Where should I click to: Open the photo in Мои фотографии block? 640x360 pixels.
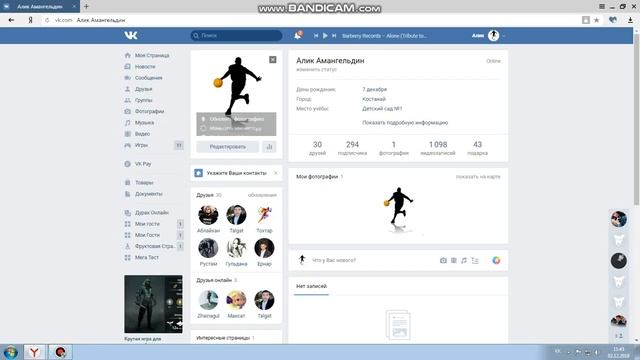[398, 210]
